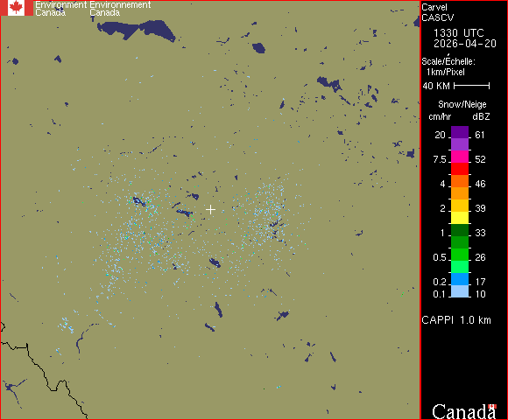
Task: Click the small flag above Canada wordmark
Action: click(492, 406)
